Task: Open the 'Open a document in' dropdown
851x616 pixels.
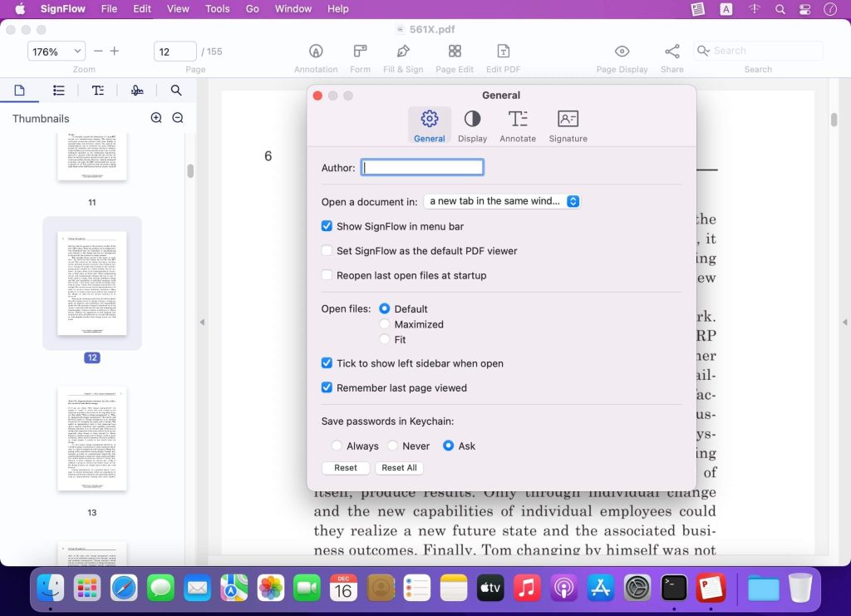Action: [502, 200]
